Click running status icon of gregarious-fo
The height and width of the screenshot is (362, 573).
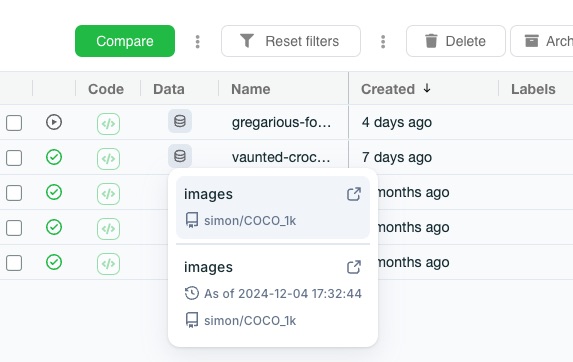(54, 122)
